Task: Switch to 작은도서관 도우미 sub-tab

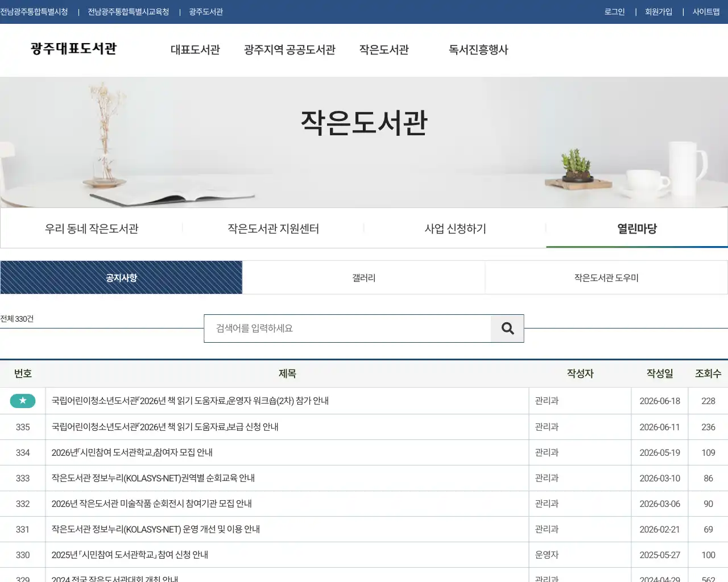Action: point(606,278)
